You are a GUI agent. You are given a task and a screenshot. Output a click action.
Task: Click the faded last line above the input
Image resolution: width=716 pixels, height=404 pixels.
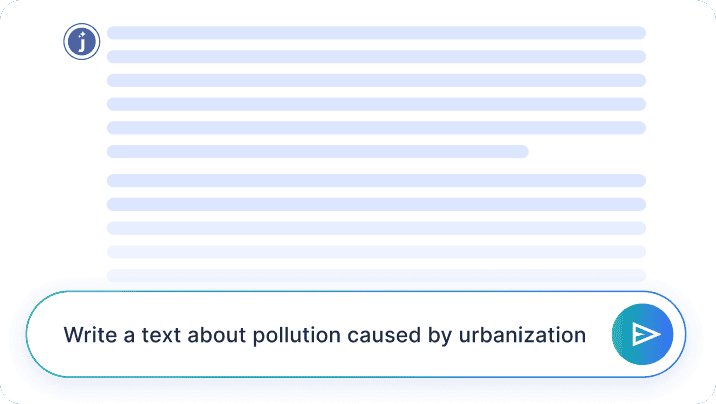[x=376, y=274]
